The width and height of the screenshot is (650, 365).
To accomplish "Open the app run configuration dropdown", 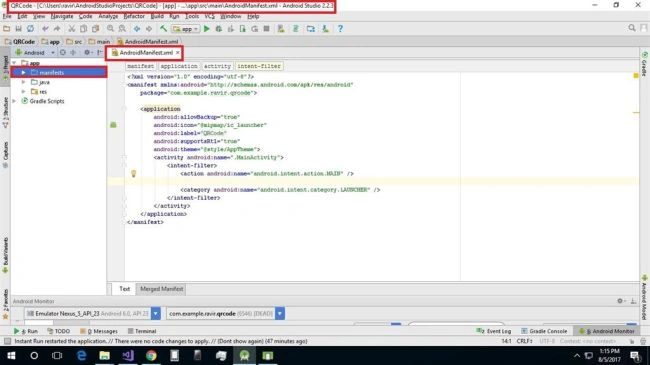I will (185, 29).
